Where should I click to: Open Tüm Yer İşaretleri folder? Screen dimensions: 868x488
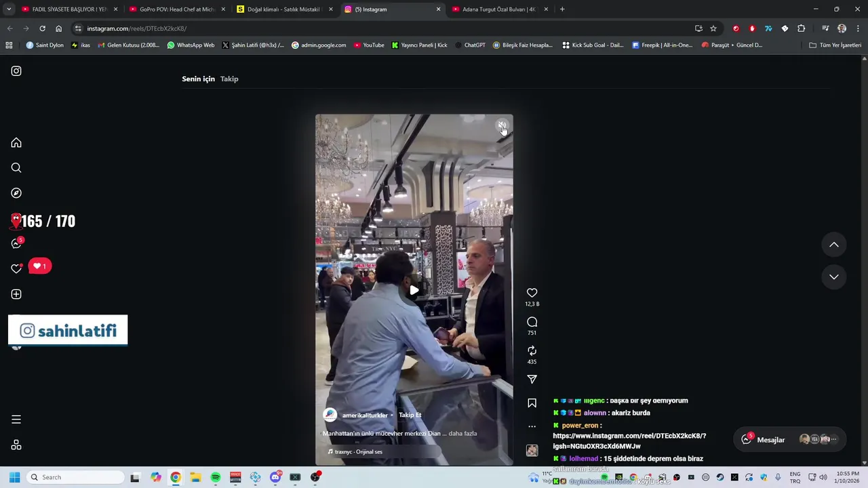click(835, 45)
